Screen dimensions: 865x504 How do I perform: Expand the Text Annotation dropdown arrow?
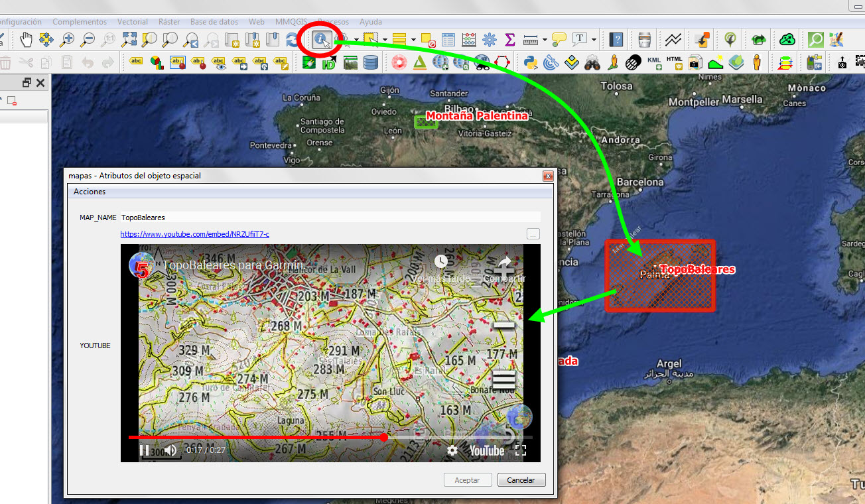tap(594, 40)
